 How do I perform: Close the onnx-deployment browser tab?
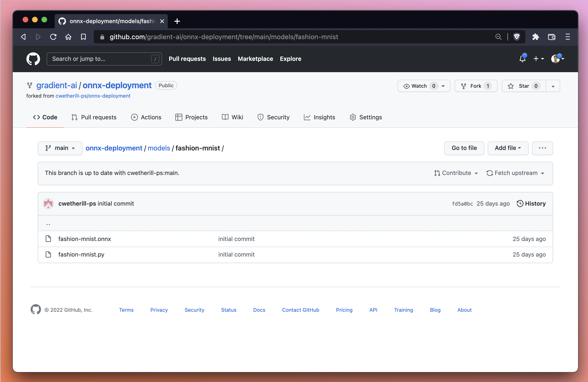162,21
